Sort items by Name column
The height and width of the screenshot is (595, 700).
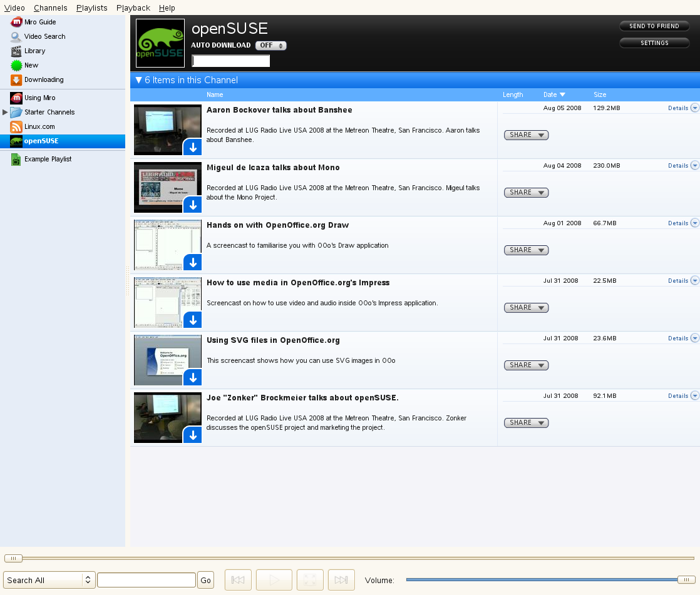coord(215,94)
